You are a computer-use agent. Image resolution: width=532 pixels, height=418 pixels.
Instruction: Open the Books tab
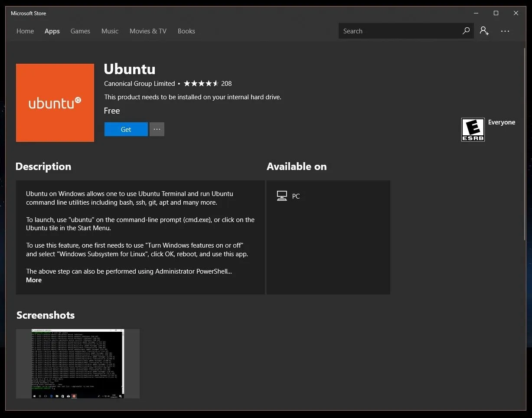click(186, 31)
